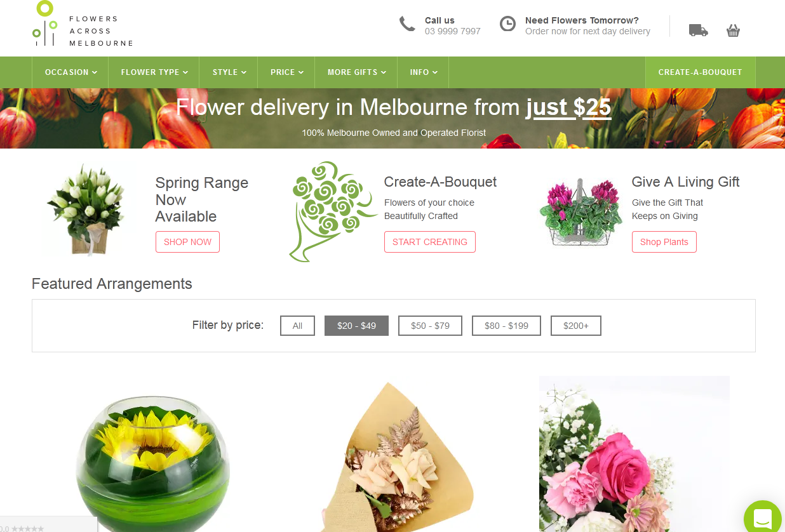
Task: Expand the Flower Type dropdown menu
Action: tap(154, 72)
